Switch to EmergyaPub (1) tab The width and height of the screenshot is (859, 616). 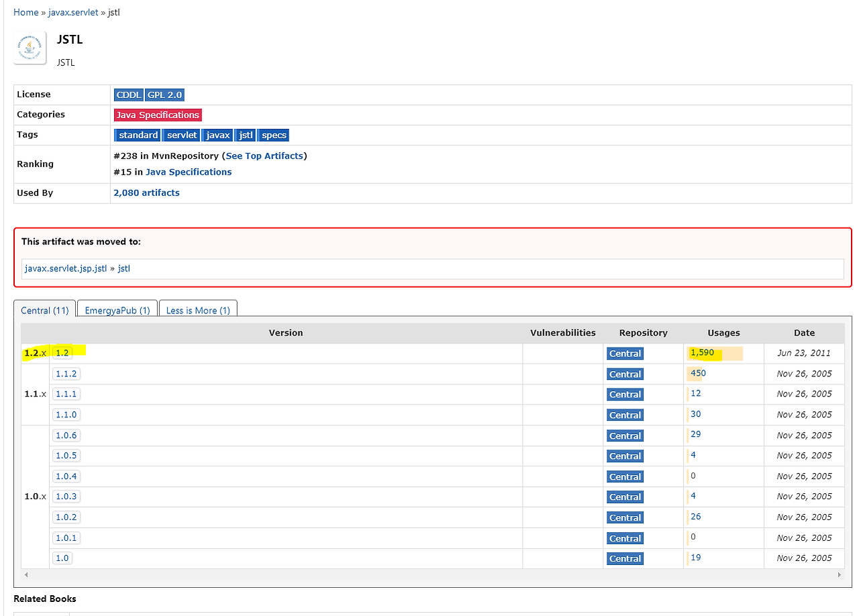click(117, 310)
